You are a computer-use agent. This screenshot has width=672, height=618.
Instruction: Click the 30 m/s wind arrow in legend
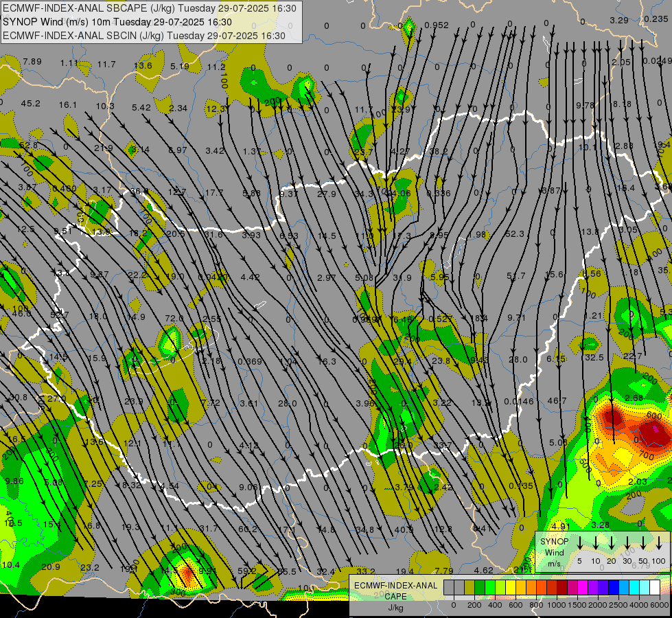point(627,543)
